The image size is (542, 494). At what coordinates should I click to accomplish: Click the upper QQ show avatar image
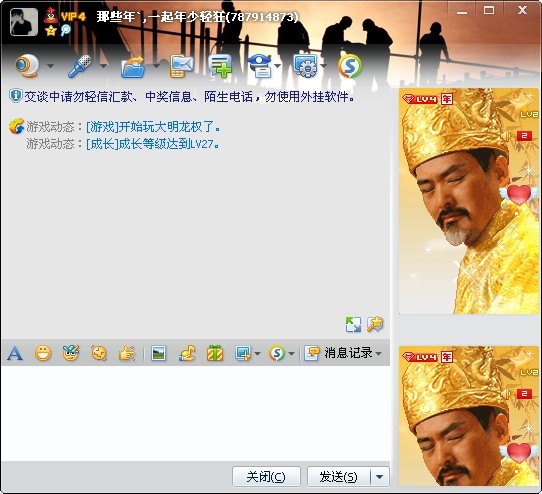point(469,201)
